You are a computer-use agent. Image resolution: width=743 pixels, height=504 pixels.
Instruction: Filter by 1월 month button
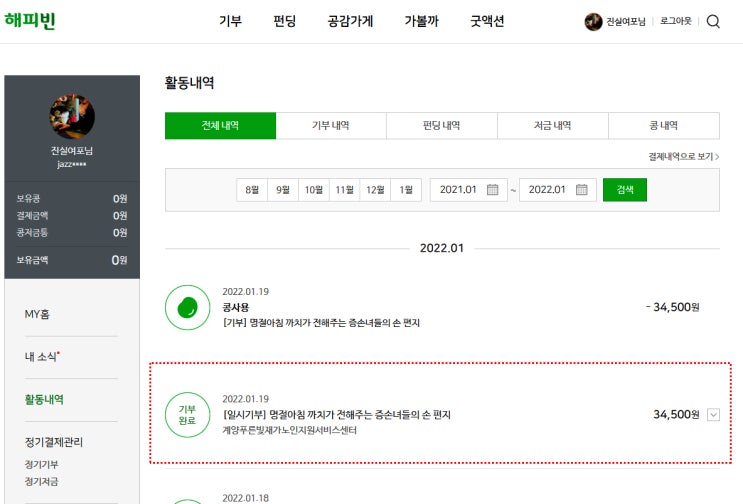click(x=406, y=189)
